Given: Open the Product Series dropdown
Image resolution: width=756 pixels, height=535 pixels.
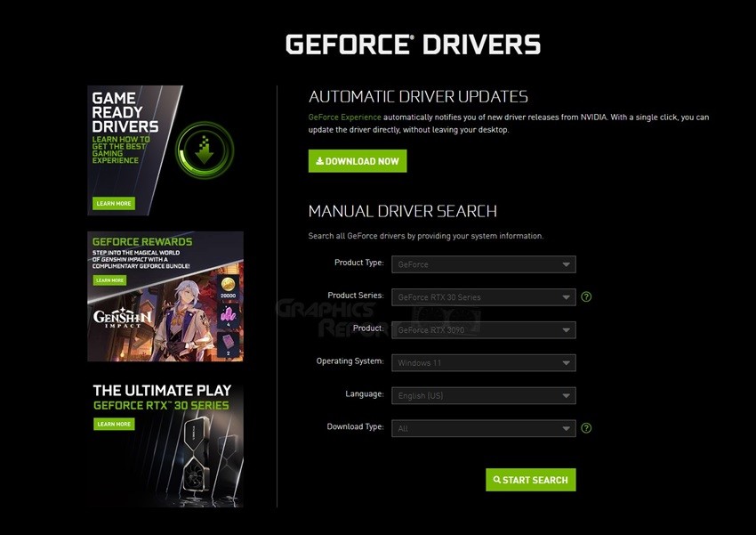Looking at the screenshot, I should coord(484,297).
